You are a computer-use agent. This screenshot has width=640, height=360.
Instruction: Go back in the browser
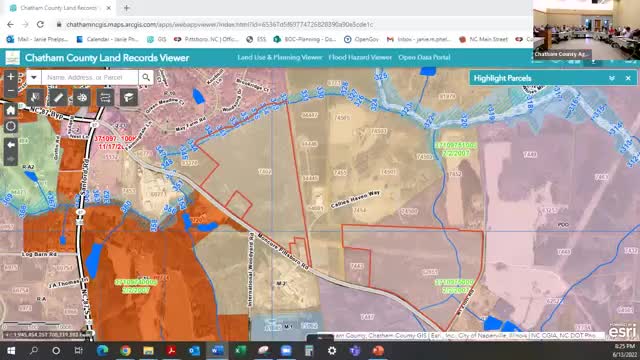point(10,24)
